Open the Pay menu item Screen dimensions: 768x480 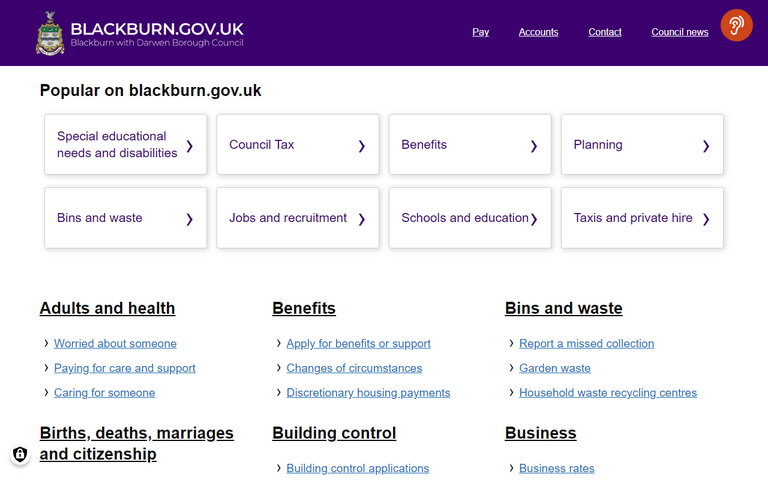coord(480,32)
